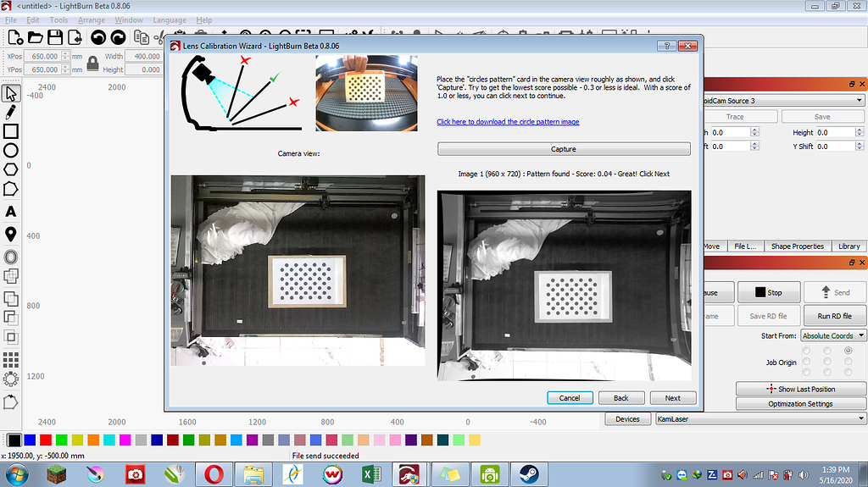This screenshot has width=868, height=487.
Task: Open Excel from the taskbar
Action: click(x=372, y=474)
